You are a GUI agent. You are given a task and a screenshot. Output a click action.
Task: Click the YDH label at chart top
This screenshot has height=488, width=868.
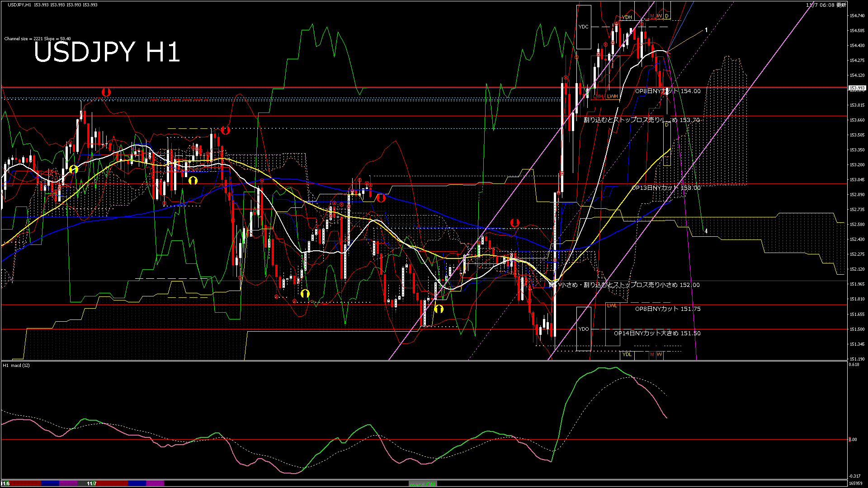(x=627, y=18)
